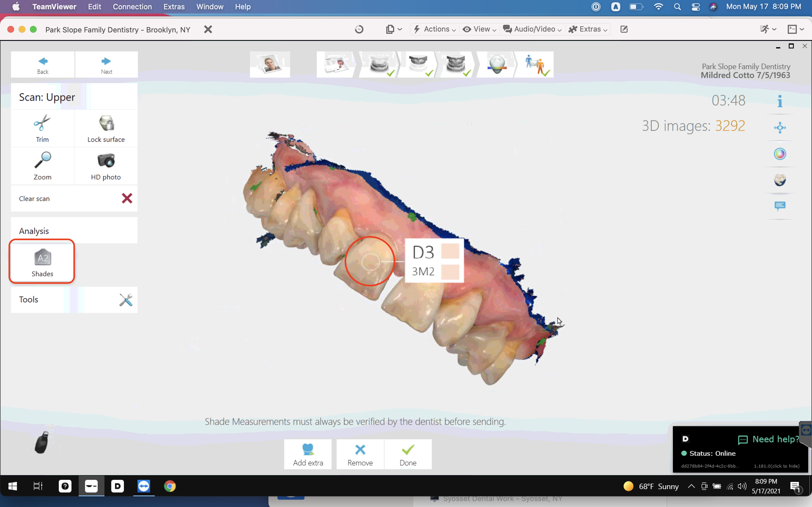Open the patient photo thumbnail step
812x507 pixels.
click(x=270, y=65)
